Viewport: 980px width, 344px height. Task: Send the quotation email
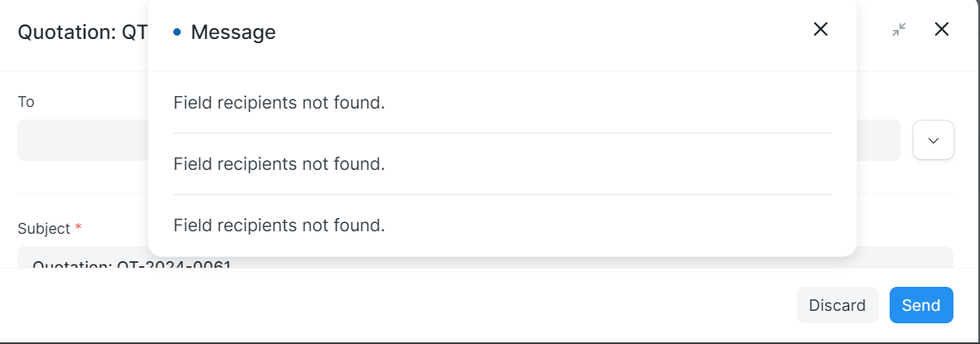point(921,305)
